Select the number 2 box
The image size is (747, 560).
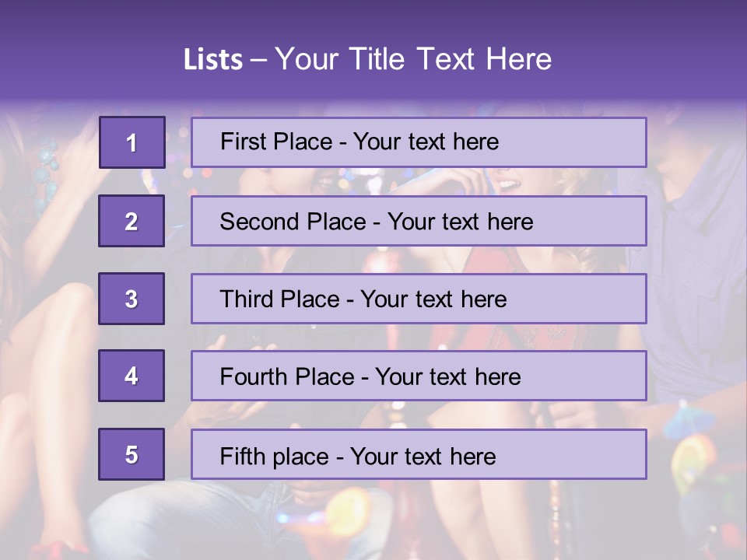tap(132, 221)
